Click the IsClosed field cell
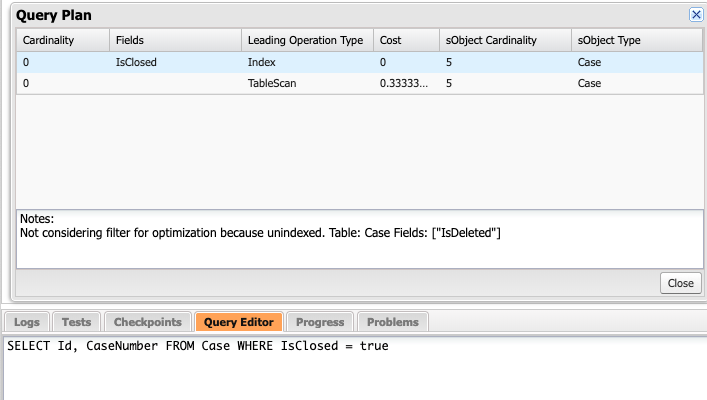The height and width of the screenshot is (400, 707). [x=136, y=62]
